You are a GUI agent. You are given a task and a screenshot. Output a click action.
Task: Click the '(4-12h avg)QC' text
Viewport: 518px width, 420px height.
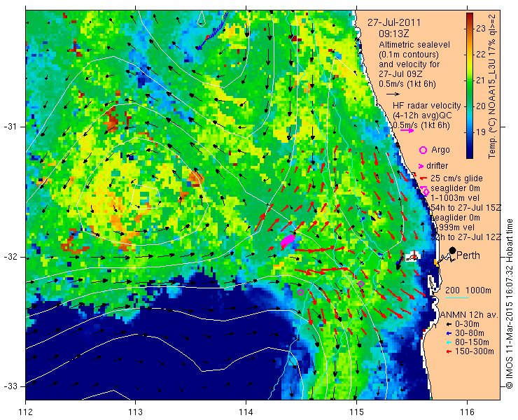(421, 115)
